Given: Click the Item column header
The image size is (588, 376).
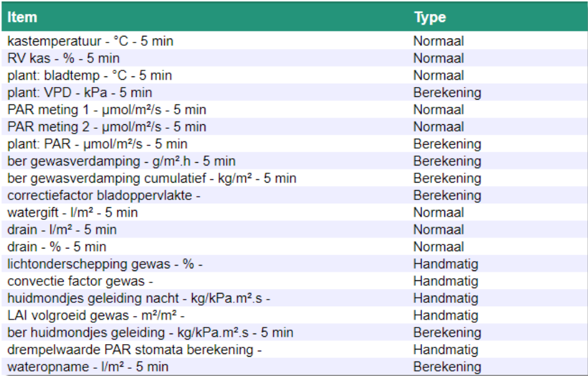Looking at the screenshot, I should (x=23, y=17).
